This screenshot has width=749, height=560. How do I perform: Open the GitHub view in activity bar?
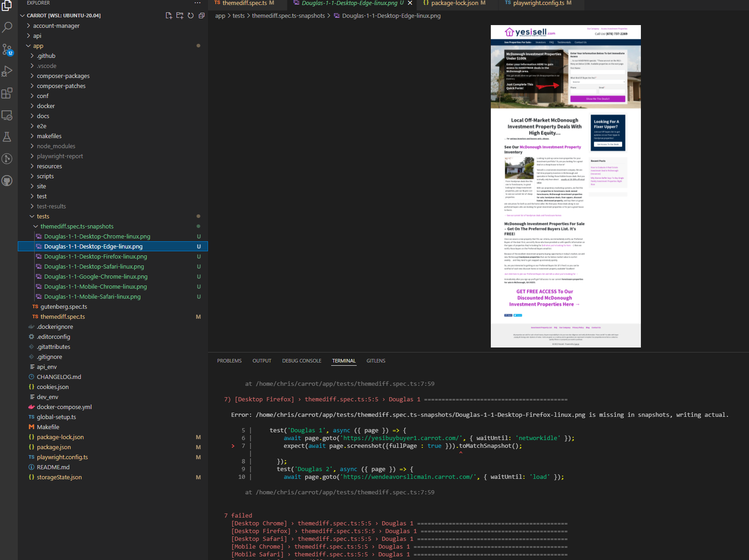pos(7,181)
